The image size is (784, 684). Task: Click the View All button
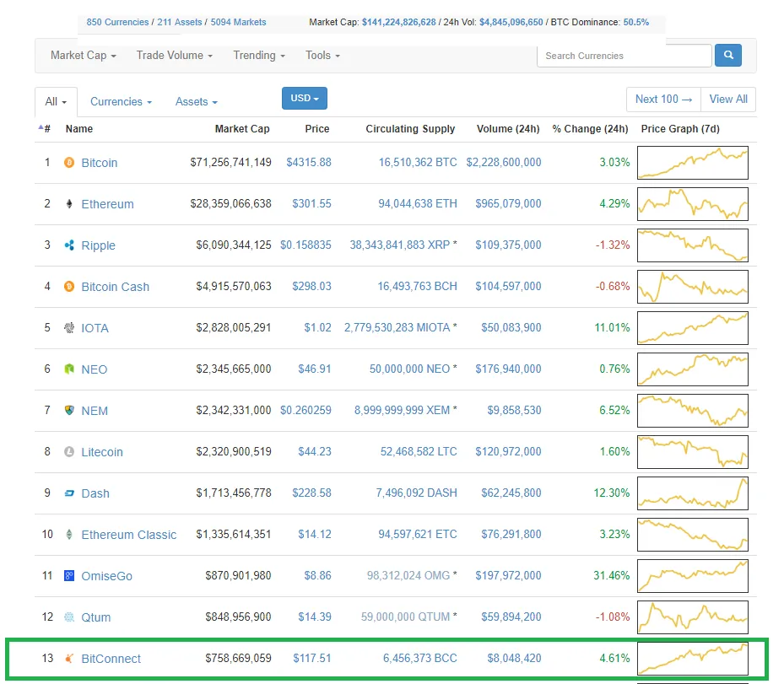(x=728, y=100)
